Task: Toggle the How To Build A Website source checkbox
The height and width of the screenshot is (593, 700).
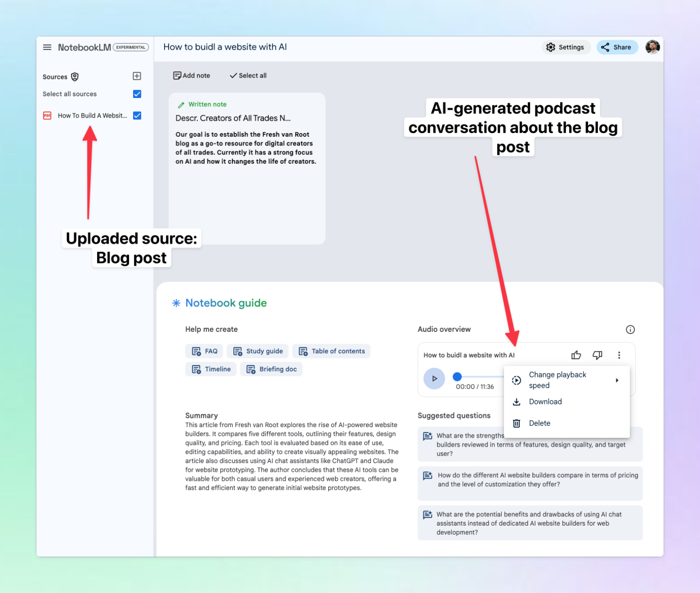Action: pyautogui.click(x=137, y=115)
